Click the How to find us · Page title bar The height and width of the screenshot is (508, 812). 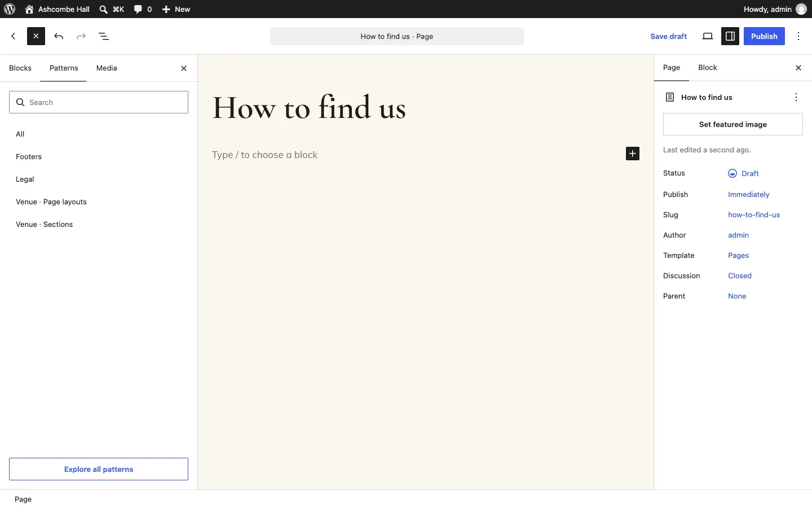(x=397, y=36)
